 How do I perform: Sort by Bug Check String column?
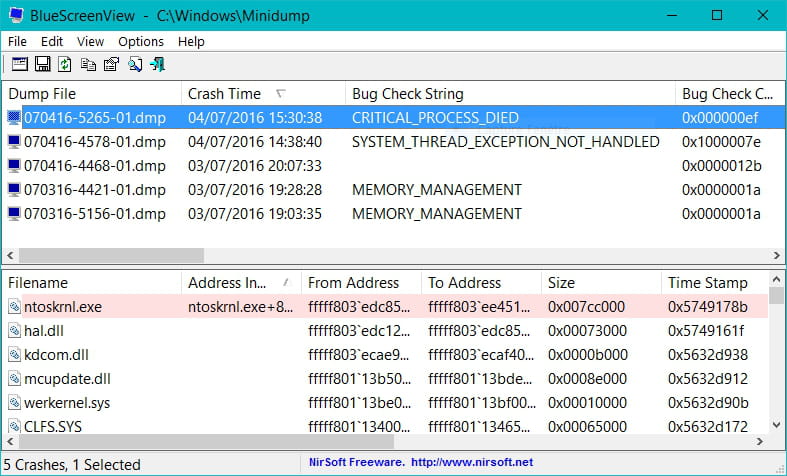coord(408,93)
